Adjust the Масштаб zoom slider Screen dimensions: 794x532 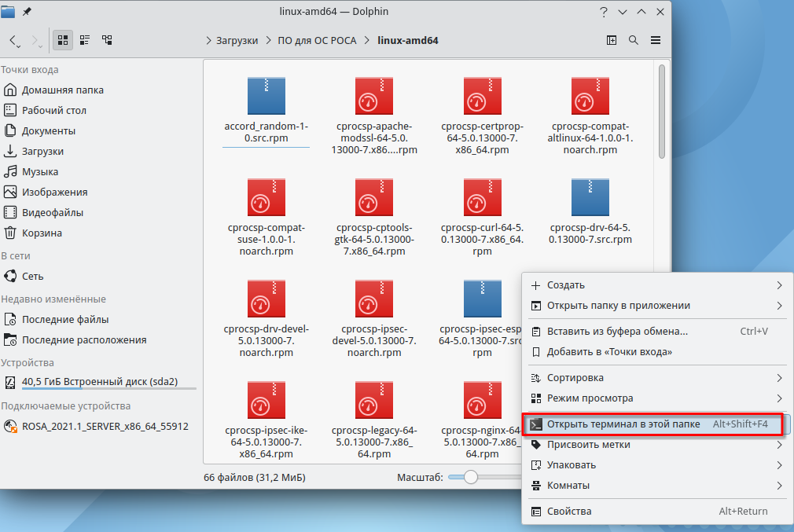[471, 477]
